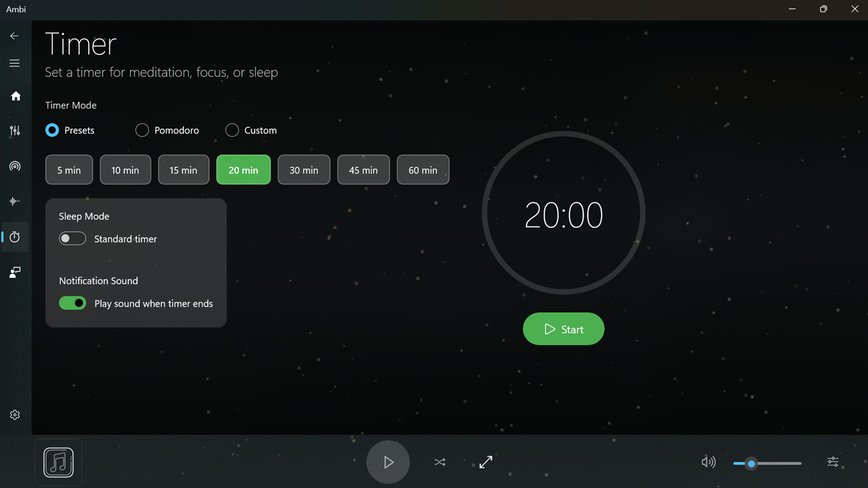Image resolution: width=868 pixels, height=488 pixels.
Task: Open the Timer section in the sidebar
Action: tap(15, 237)
